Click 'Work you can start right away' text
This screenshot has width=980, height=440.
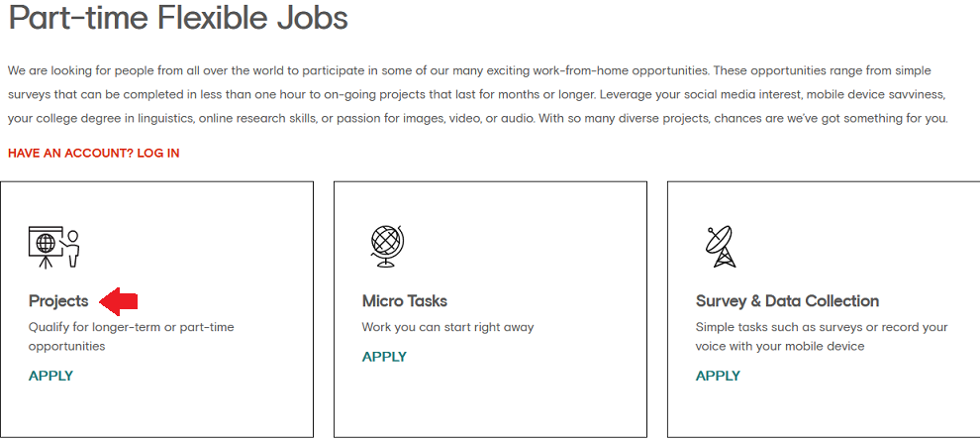447,327
